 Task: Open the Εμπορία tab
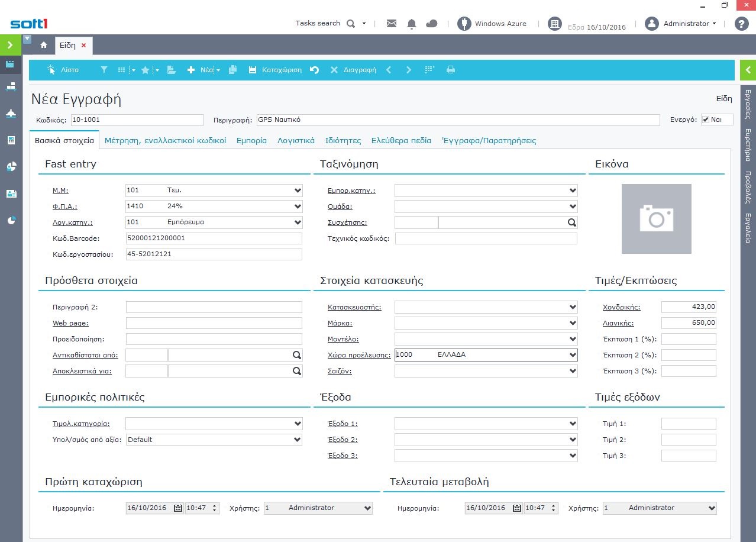point(251,141)
